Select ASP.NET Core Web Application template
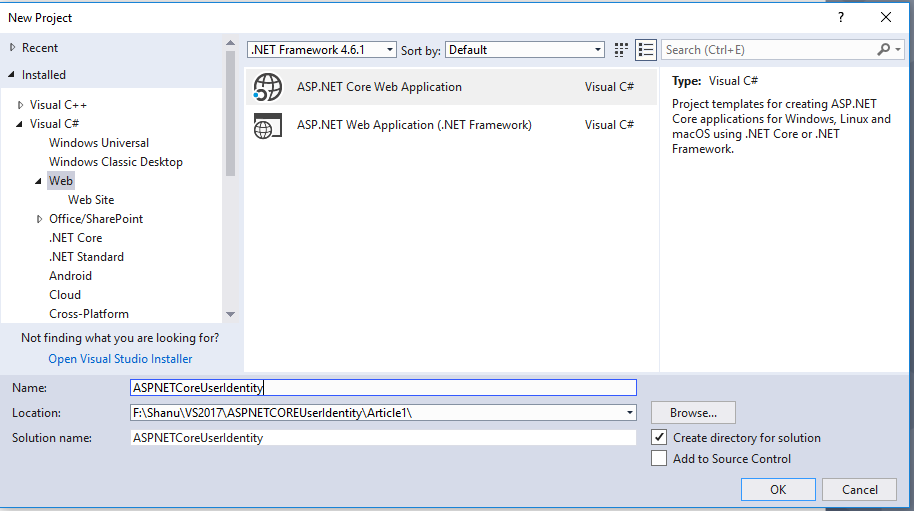Image resolution: width=914 pixels, height=511 pixels. coord(451,87)
